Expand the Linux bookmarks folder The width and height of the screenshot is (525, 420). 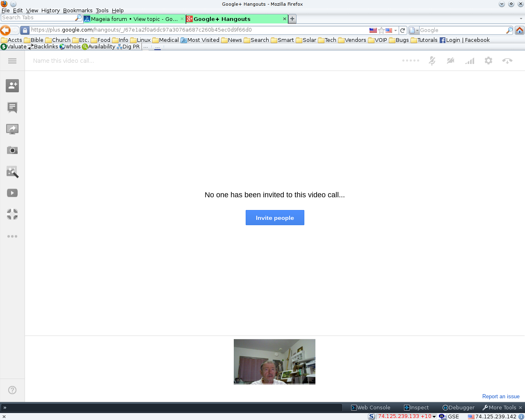pos(140,40)
